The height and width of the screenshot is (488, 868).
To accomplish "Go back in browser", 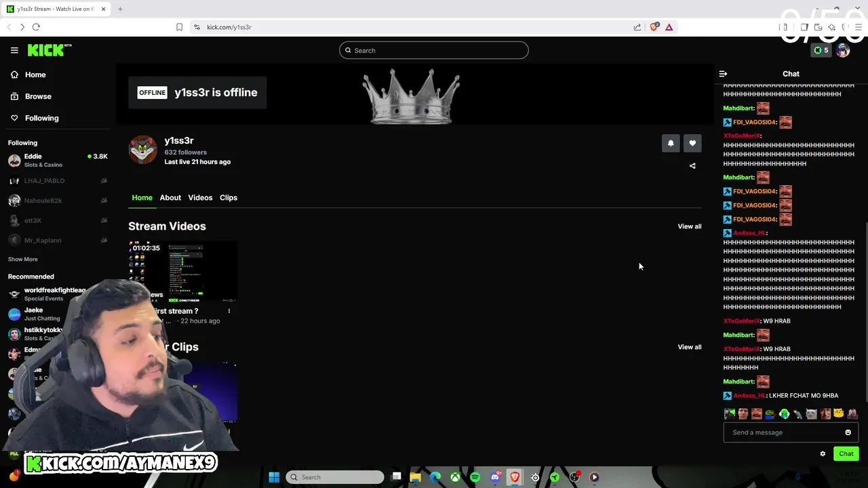I will pos(9,27).
